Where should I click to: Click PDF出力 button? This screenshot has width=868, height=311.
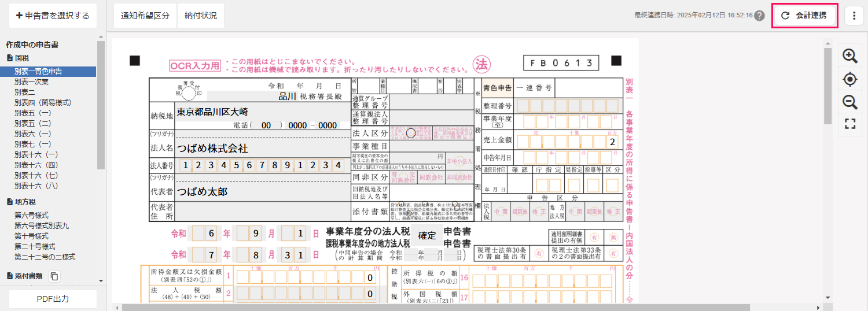click(53, 299)
